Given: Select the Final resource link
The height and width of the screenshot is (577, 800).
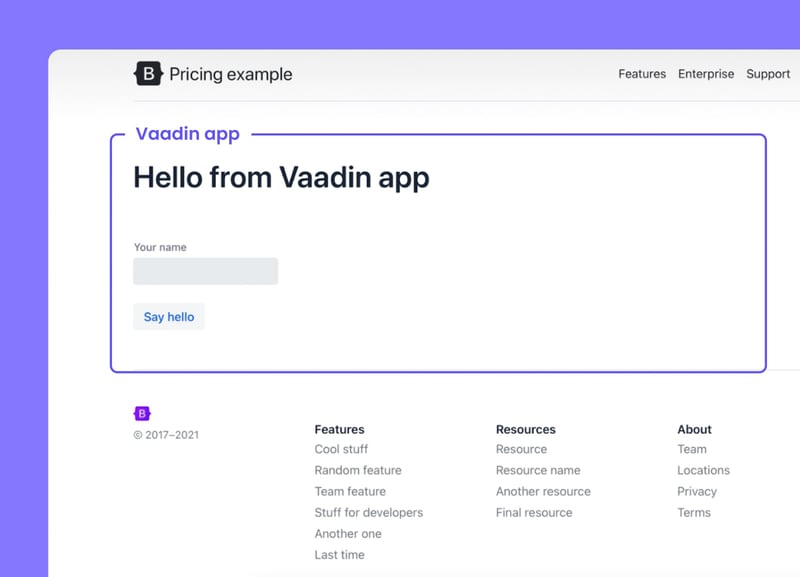Looking at the screenshot, I should pos(534,512).
